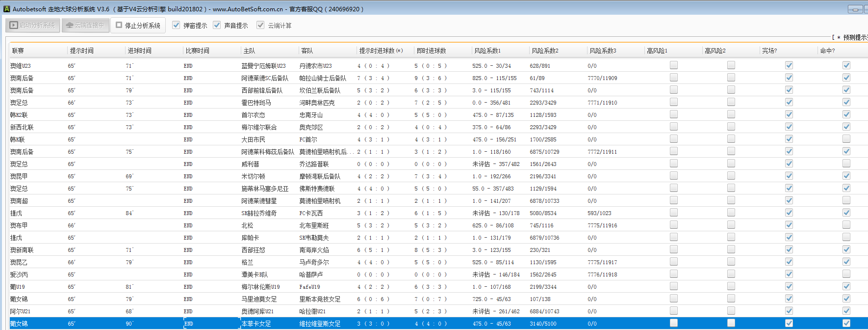
Task: Select the 首尔衣恋 vs 忠南牙山 match row
Action: (253, 115)
